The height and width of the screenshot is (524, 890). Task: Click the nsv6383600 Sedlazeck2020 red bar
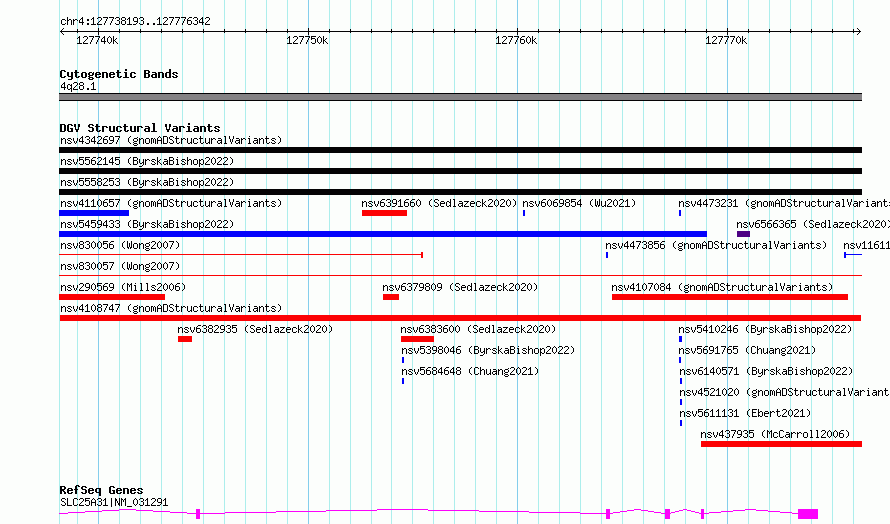[417, 339]
